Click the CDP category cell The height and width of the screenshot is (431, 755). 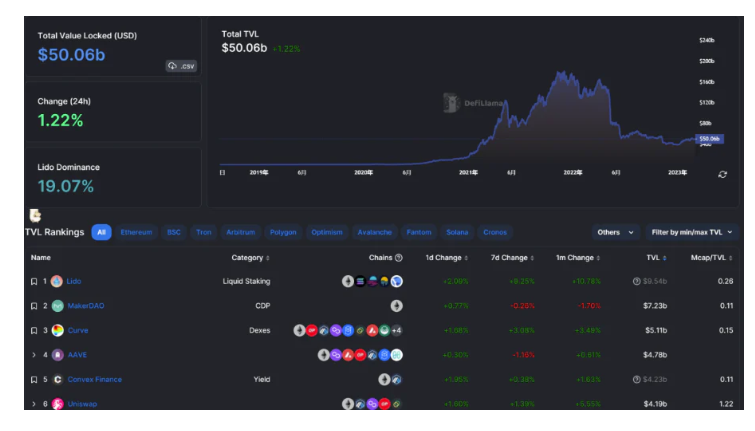coord(262,306)
